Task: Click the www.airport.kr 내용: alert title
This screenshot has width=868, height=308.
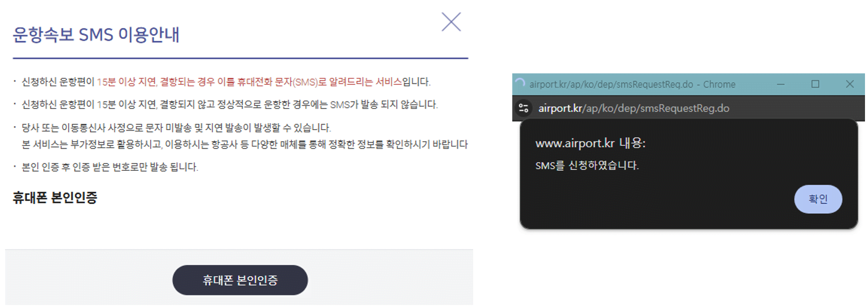Action: click(591, 143)
